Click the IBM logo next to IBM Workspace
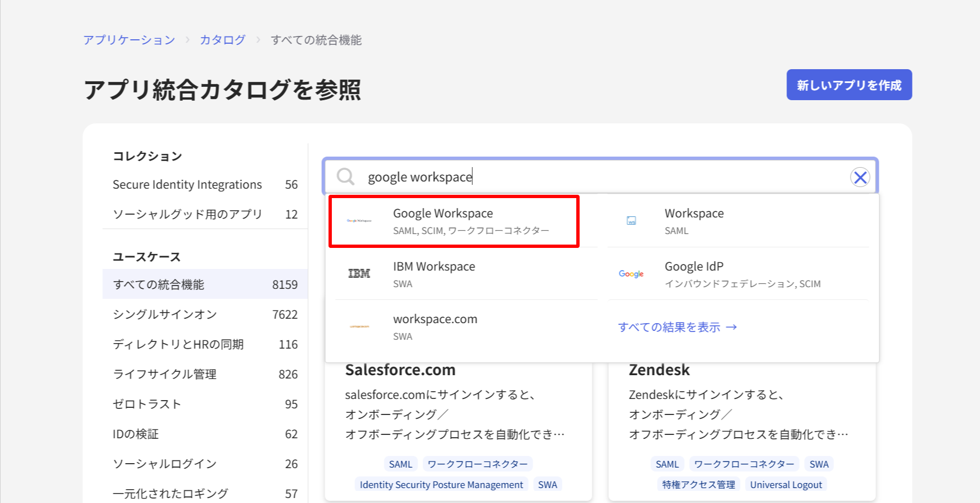Image resolution: width=980 pixels, height=503 pixels. 359,272
